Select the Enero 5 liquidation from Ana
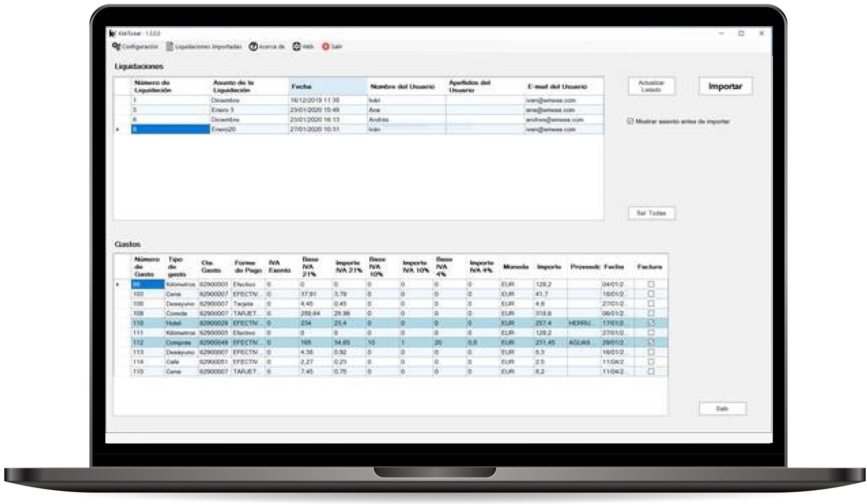 pos(359,110)
